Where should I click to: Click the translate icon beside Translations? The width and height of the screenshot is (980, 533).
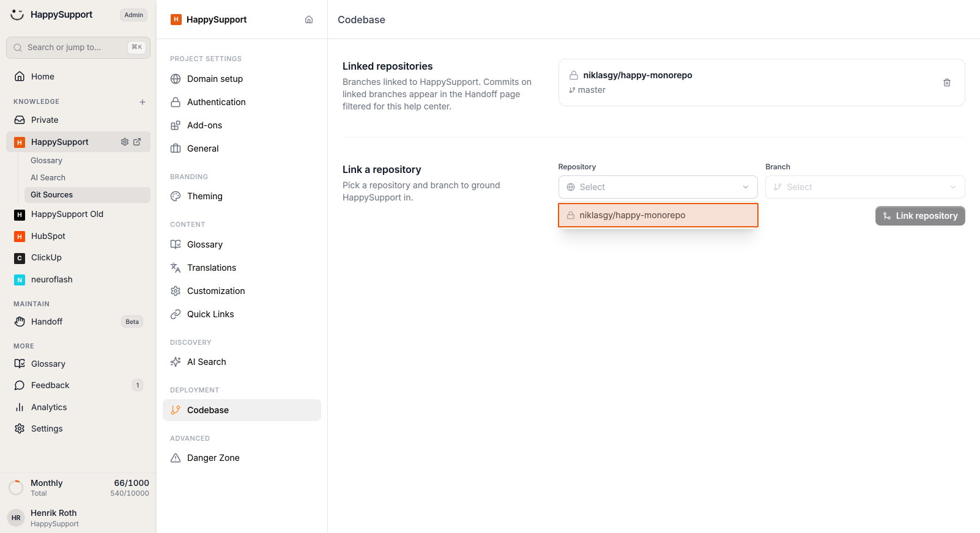[176, 268]
